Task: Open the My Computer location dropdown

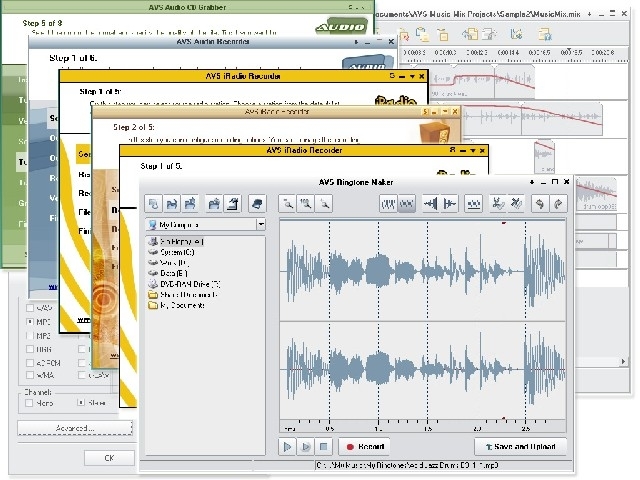Action: pos(261,224)
